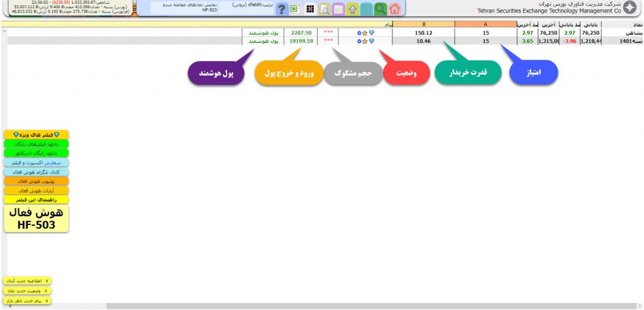Select the تسه1401 symbol cell
The image size is (644, 310).
pos(622,41)
